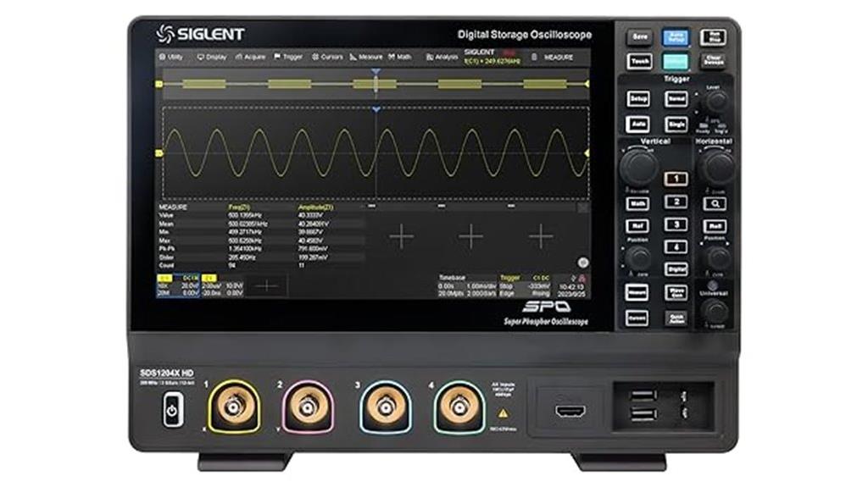Tap the MEASURE clipboard icon at top right

(x=534, y=57)
